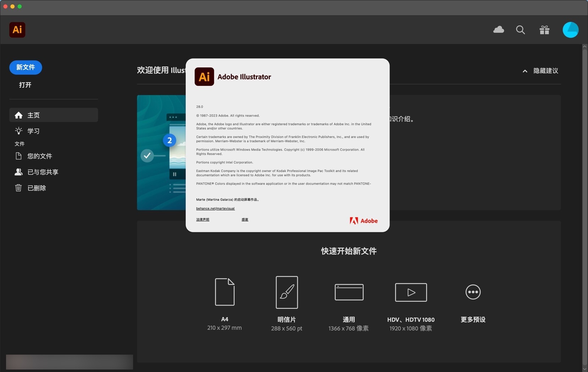Click the tutorial card thumbnail image
This screenshot has height=372, width=588.
click(x=161, y=152)
